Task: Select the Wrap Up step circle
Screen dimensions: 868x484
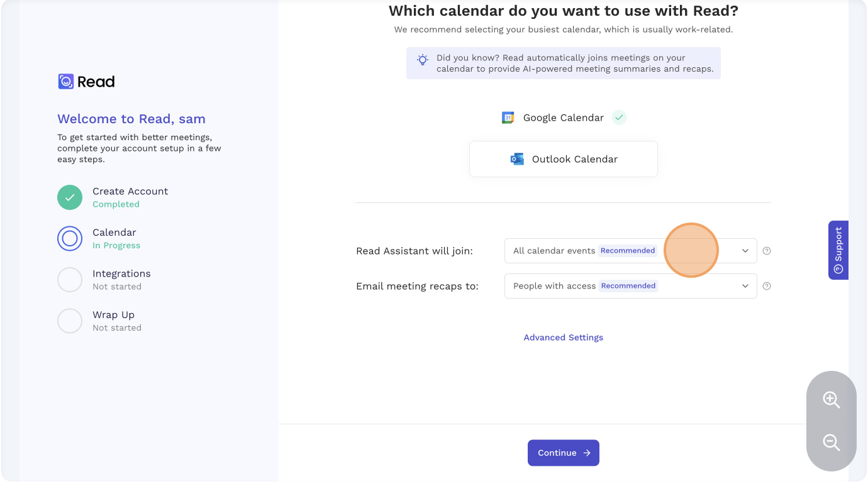Action: (70, 321)
